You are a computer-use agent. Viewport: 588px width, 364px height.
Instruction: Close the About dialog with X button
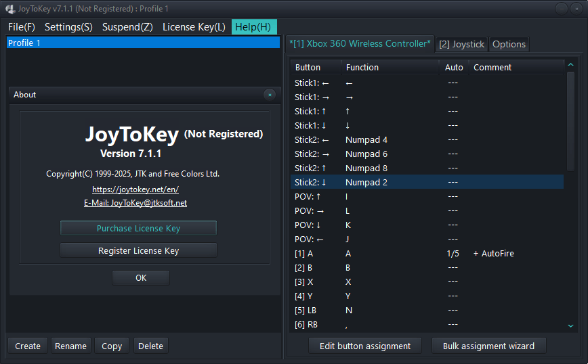pos(270,95)
